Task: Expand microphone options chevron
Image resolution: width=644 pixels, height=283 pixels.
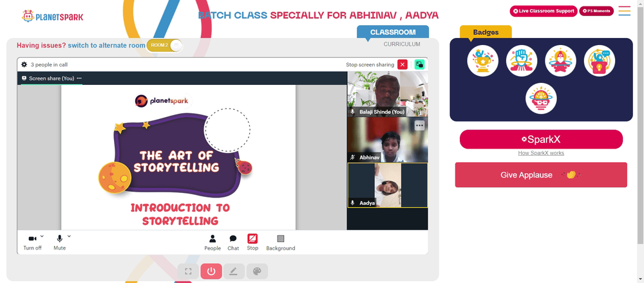Action: tap(69, 236)
